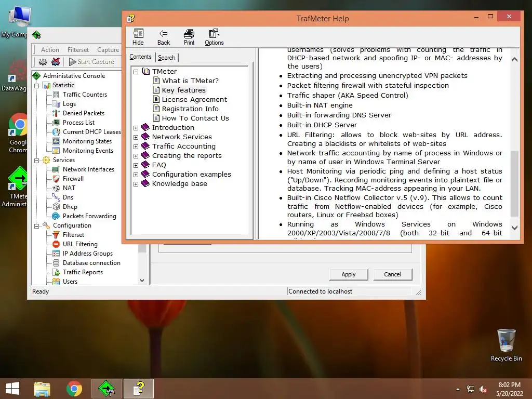Open the Capture menu in console
This screenshot has width=532, height=399.
(x=108, y=49)
